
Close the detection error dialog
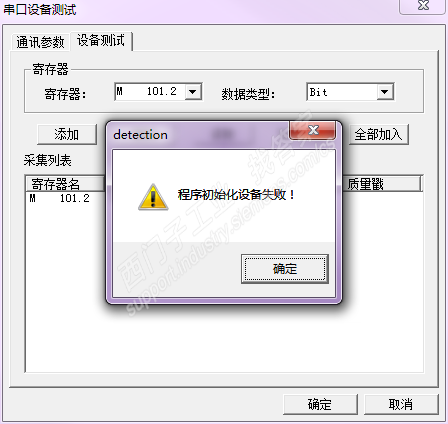(x=312, y=130)
